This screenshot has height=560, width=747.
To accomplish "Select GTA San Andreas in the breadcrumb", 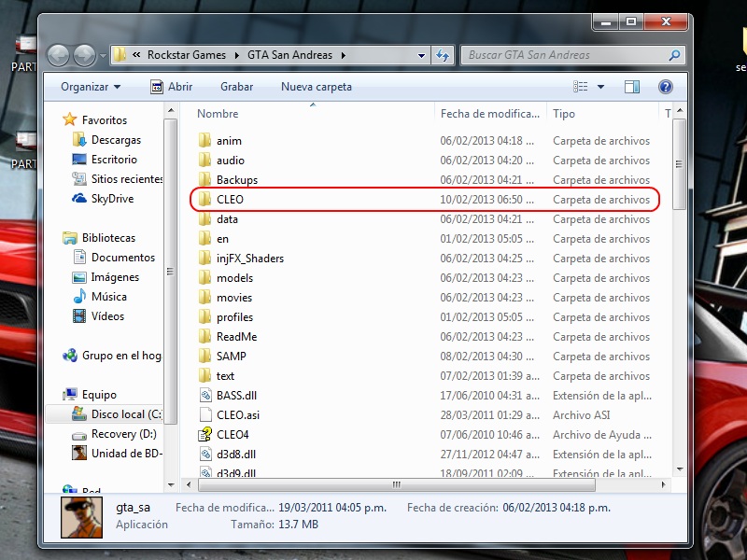I will tap(289, 55).
